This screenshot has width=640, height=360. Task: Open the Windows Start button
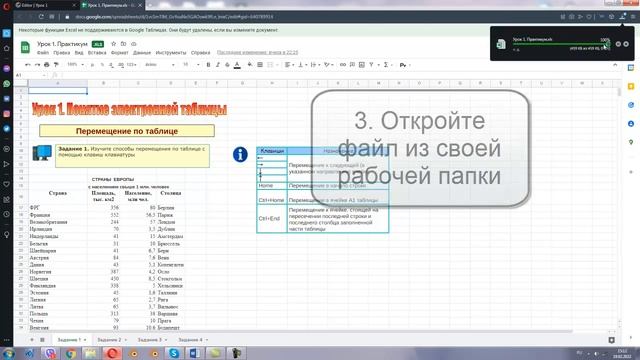tap(9, 353)
